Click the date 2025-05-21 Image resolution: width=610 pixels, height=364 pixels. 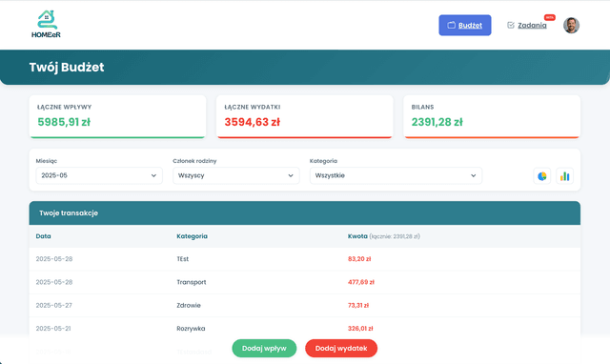[x=53, y=329]
